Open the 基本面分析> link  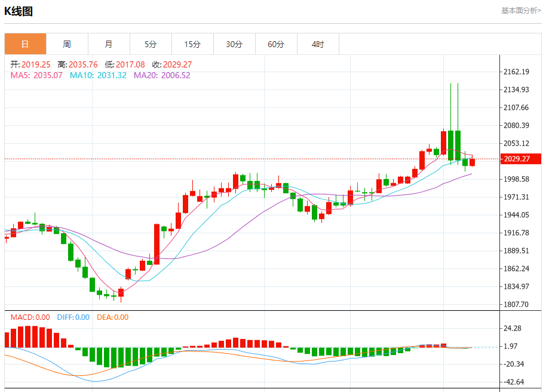[x=521, y=11]
